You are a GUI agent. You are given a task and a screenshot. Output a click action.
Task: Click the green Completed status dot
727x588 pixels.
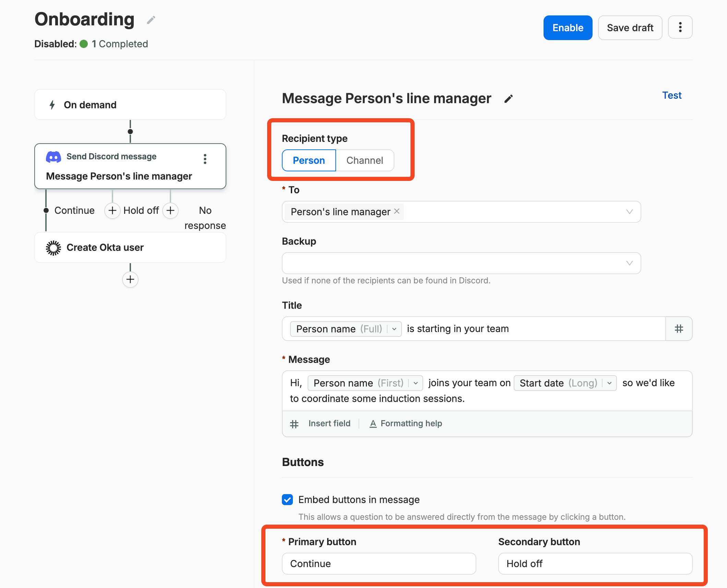[x=84, y=44]
